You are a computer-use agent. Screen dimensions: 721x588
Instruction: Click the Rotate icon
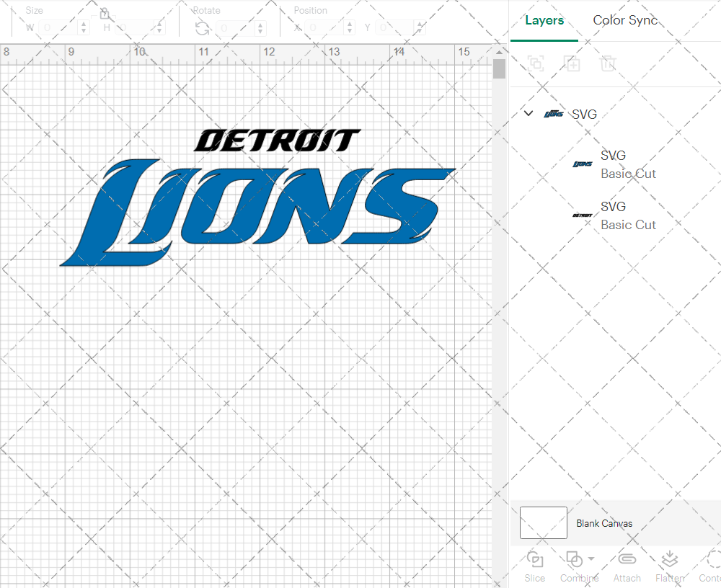pyautogui.click(x=202, y=29)
